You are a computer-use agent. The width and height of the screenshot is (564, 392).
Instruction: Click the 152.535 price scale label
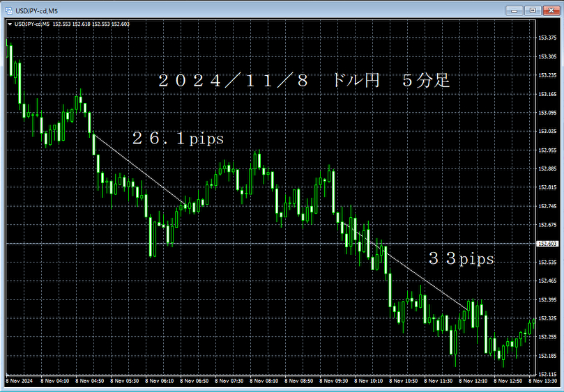[x=547, y=262]
